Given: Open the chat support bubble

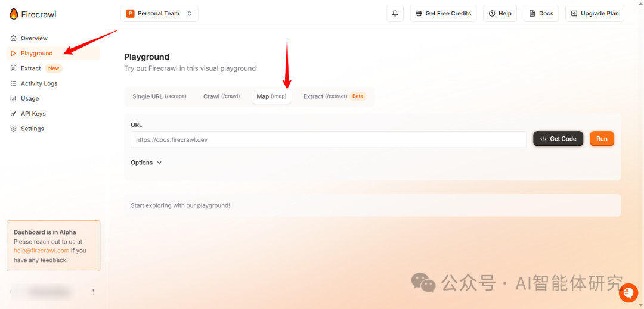Looking at the screenshot, I should [628, 292].
